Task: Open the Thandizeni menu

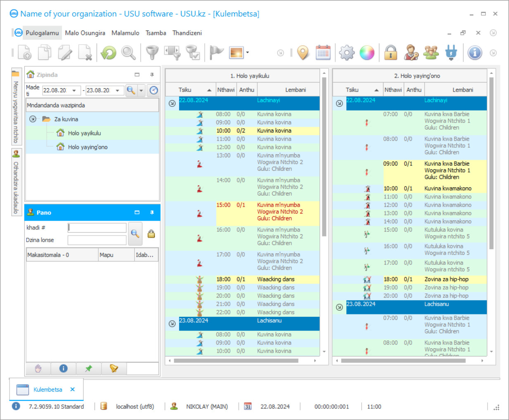Action: click(187, 33)
